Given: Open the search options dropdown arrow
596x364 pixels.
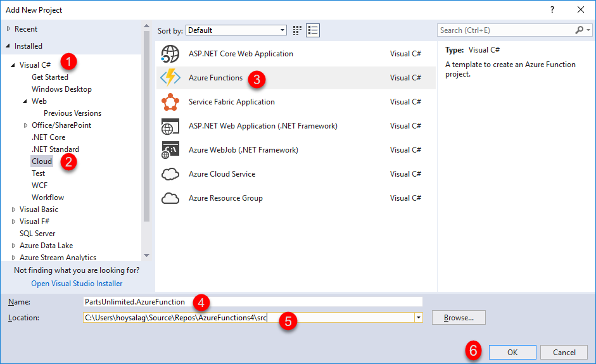Looking at the screenshot, I should (x=588, y=30).
